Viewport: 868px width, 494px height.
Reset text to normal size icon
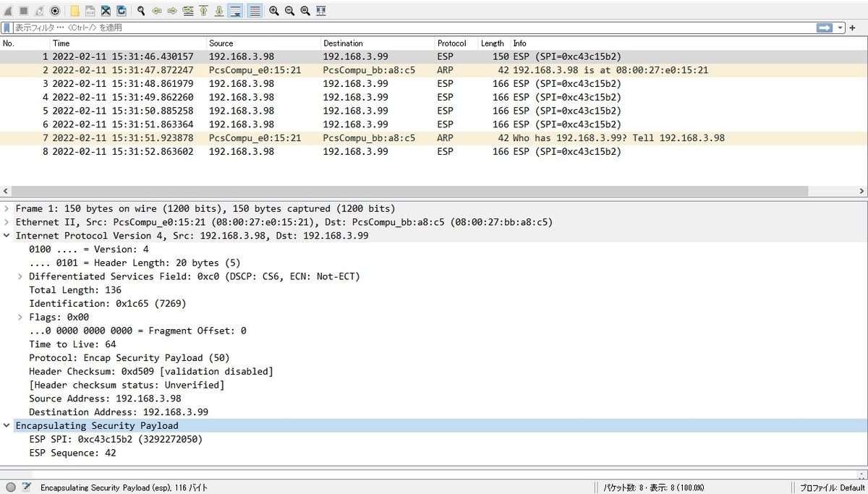(305, 10)
